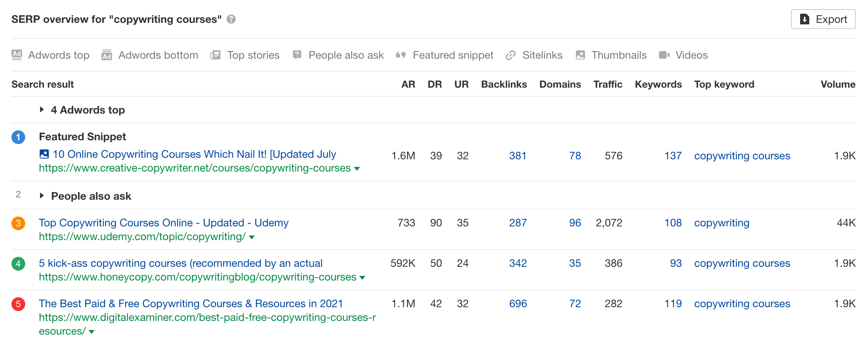Click domains value 96

575,223
